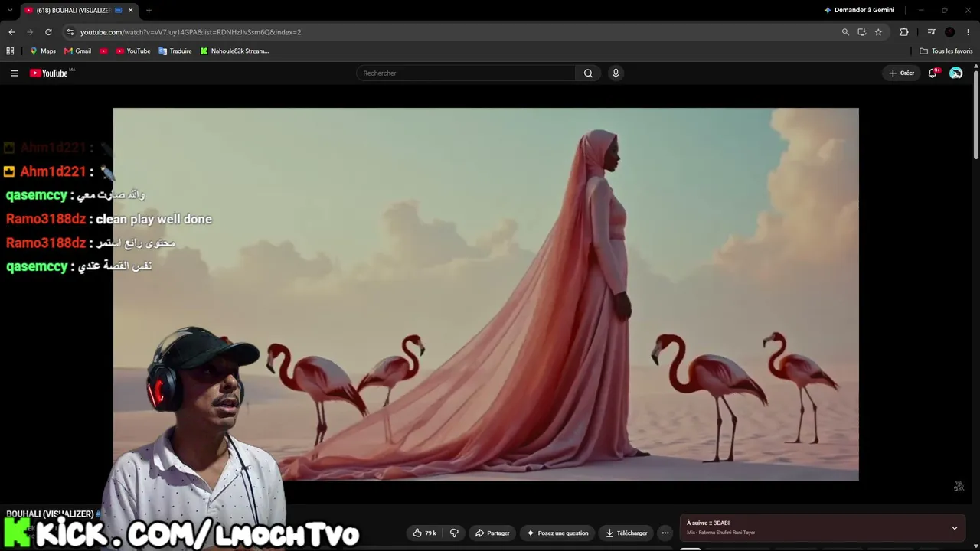This screenshot has width=980, height=551.
Task: Open the YouTube bookmark
Action: coord(133,51)
